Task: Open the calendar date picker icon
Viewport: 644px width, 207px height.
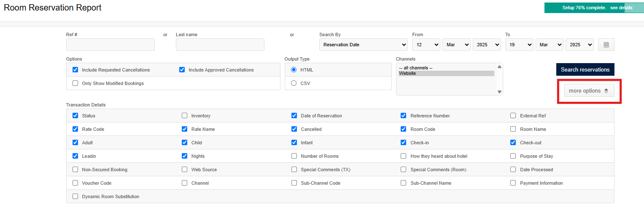Action: pyautogui.click(x=606, y=45)
